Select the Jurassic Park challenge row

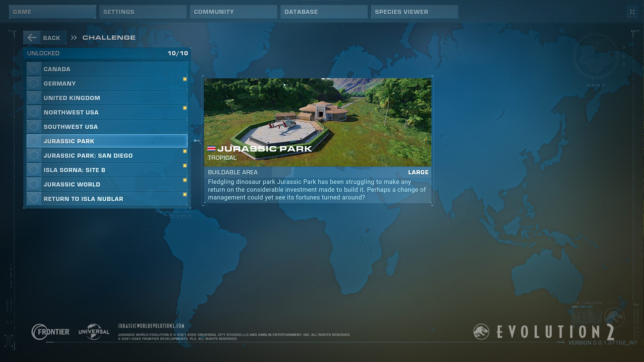pyautogui.click(x=107, y=141)
